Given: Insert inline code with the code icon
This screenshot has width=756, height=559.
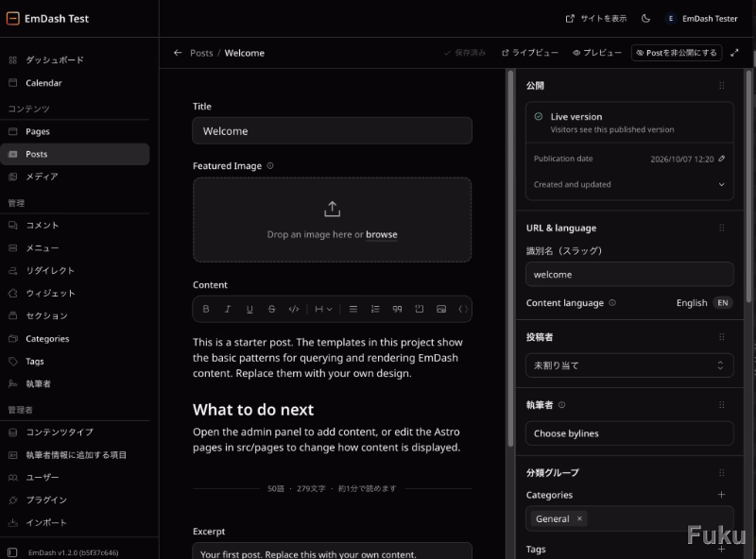Looking at the screenshot, I should pos(294,309).
